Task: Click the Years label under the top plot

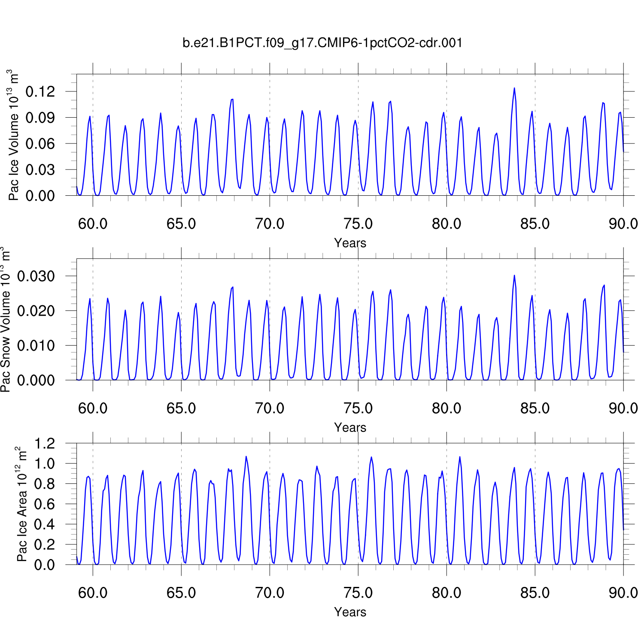Action: tap(350, 243)
